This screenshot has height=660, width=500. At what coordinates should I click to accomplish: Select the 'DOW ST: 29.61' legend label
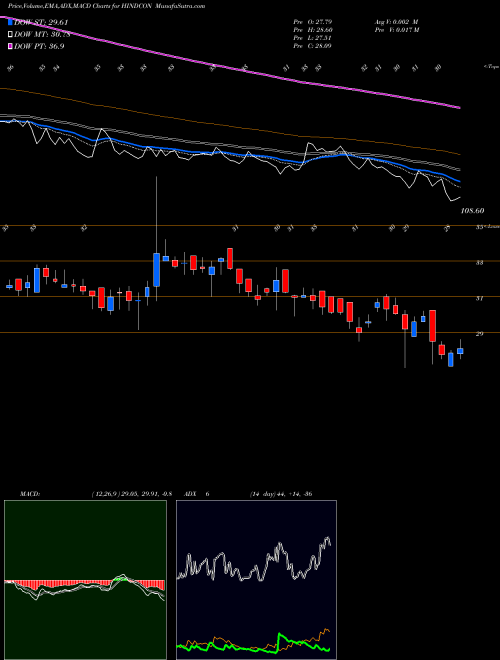pos(41,22)
